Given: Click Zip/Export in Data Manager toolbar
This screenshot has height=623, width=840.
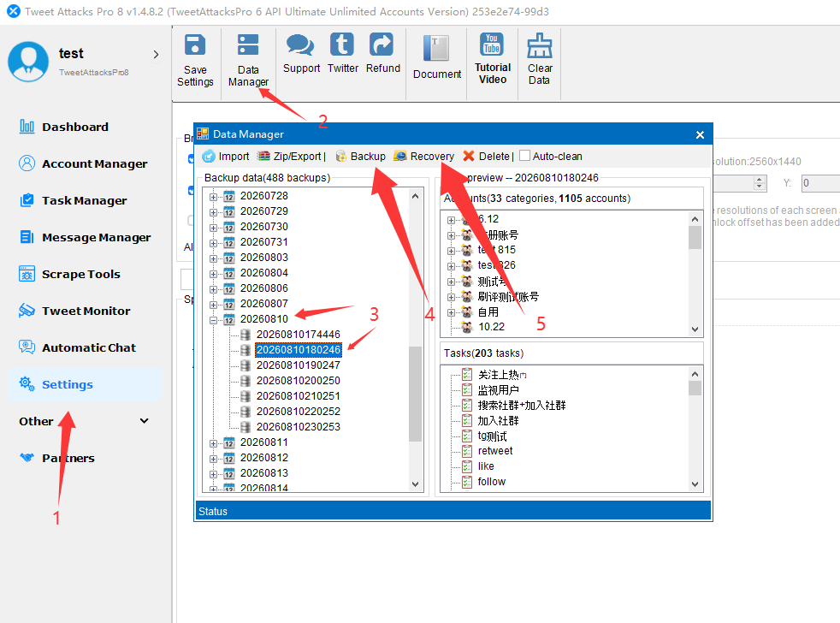Looking at the screenshot, I should tap(291, 157).
